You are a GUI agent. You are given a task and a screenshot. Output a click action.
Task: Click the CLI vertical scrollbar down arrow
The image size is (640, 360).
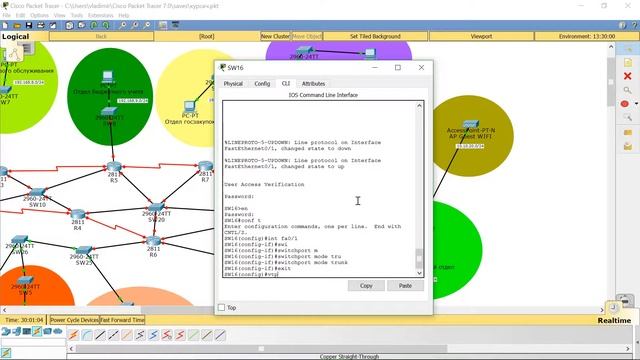pos(419,273)
